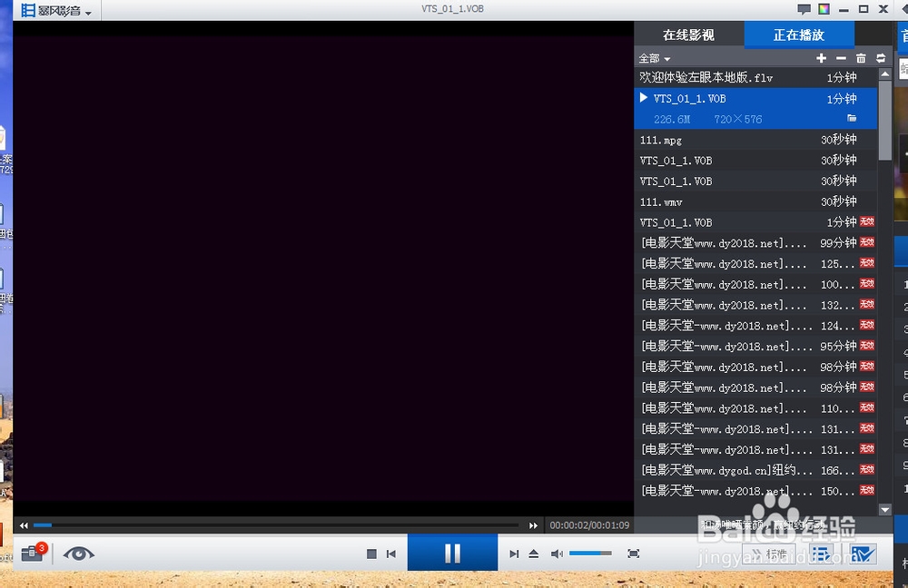Open the containing folder of the playing VOB

point(852,118)
